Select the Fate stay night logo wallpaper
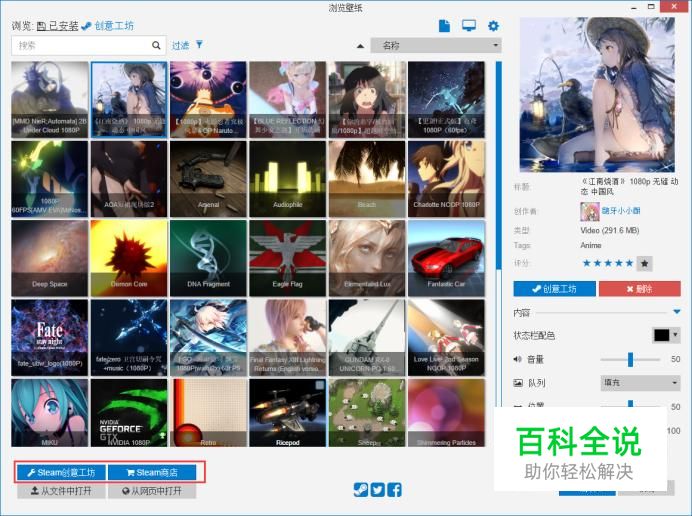The image size is (692, 516). [49, 338]
